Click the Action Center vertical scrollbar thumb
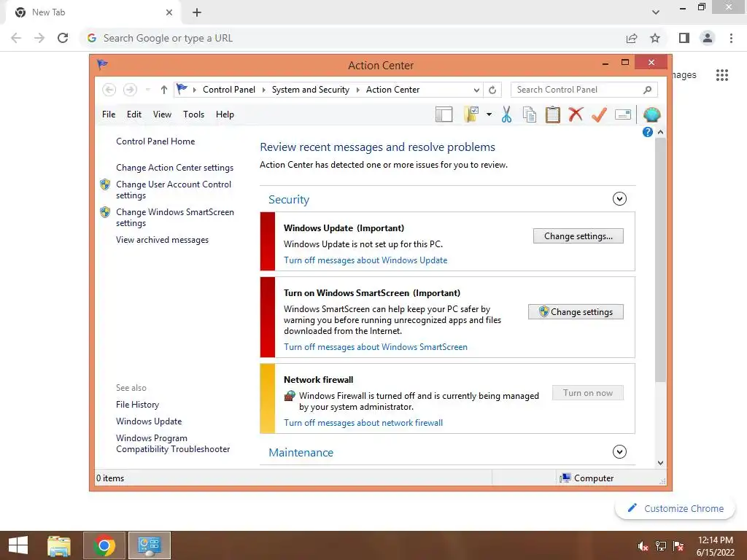Image resolution: width=747 pixels, height=560 pixels. (x=660, y=260)
